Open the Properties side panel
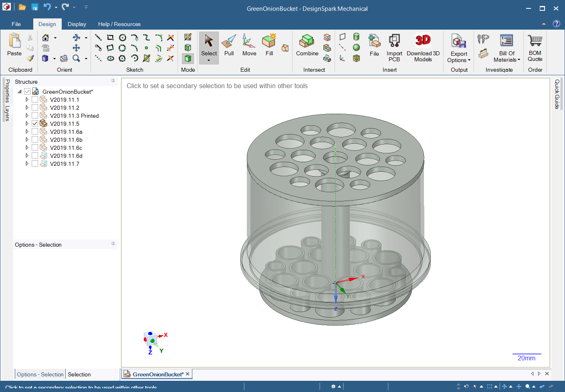Viewport: 565px width, 392px height. click(7, 91)
